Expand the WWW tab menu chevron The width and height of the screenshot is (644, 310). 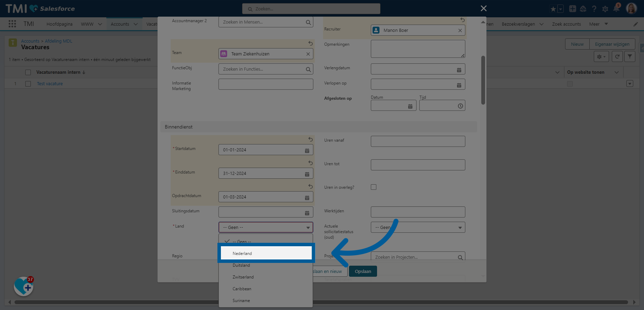pyautogui.click(x=100, y=24)
